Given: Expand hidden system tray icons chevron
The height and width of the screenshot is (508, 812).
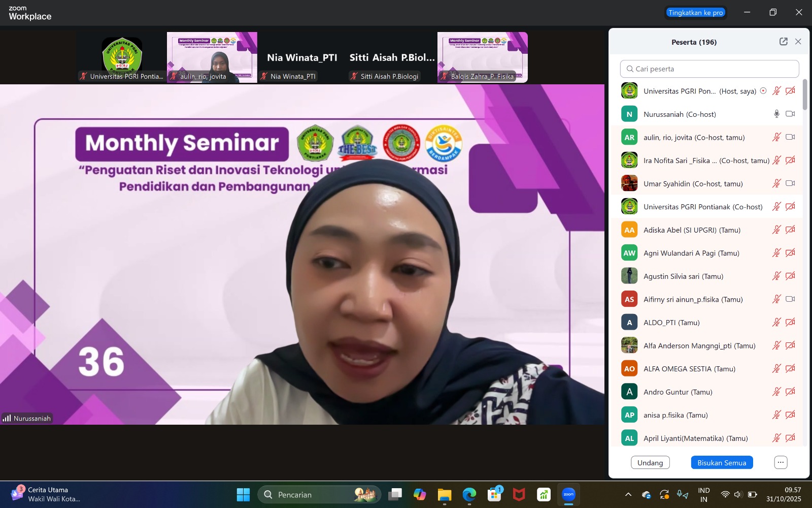Looking at the screenshot, I should tap(628, 495).
